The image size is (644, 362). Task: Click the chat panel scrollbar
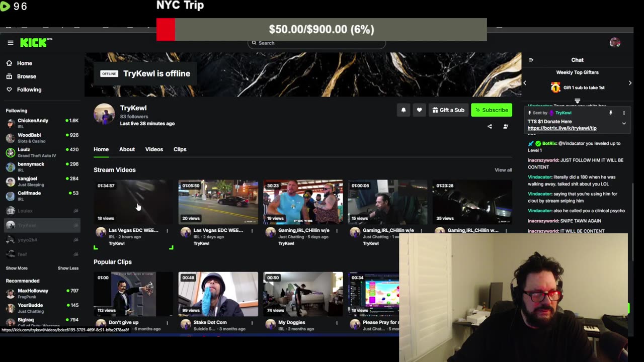pos(632,221)
